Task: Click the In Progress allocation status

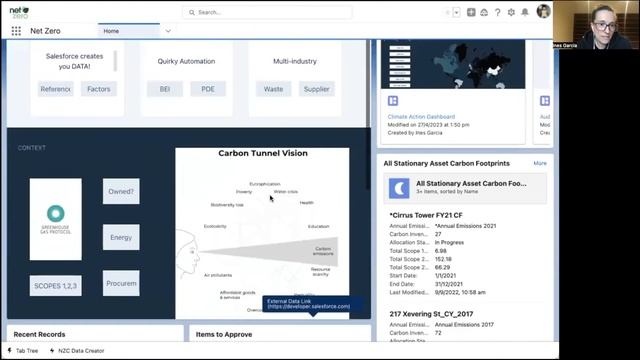Action: click(449, 242)
